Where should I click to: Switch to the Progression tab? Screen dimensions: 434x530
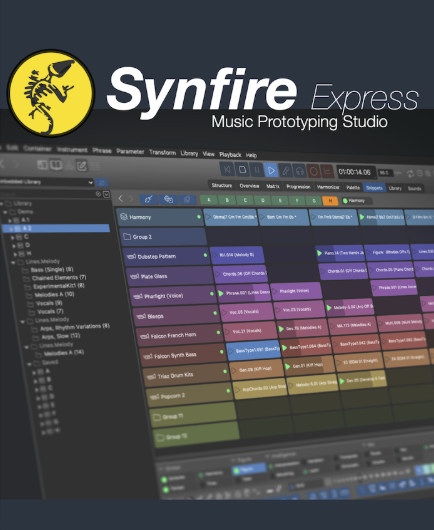pos(298,187)
